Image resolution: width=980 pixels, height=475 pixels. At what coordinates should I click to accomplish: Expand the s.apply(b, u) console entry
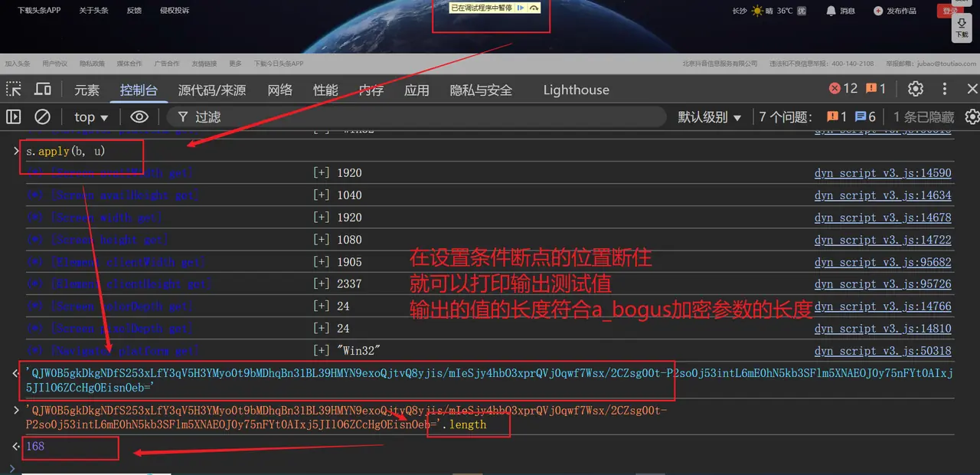(x=16, y=151)
